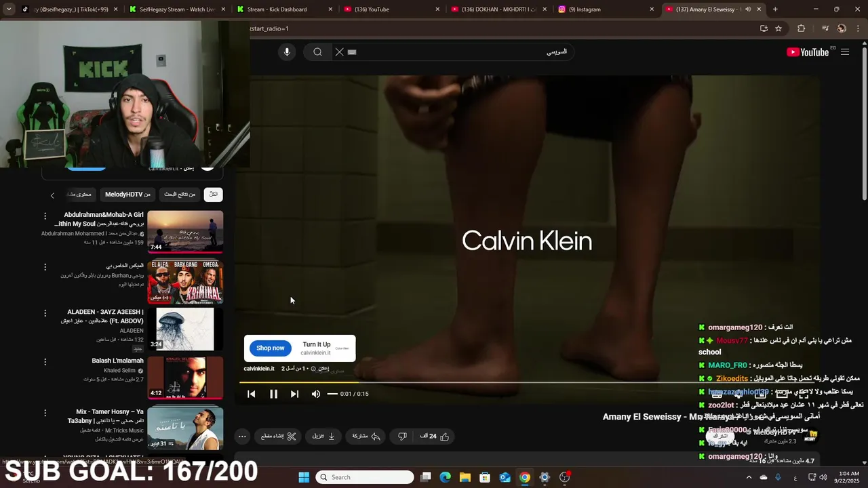
Task: Open the Kriminal mix thumbnail
Action: [x=185, y=282]
